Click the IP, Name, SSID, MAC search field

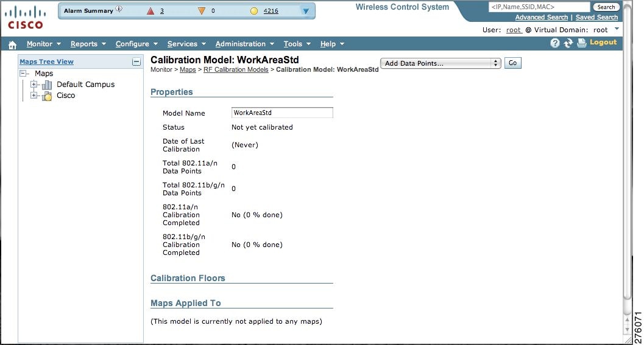(x=539, y=7)
